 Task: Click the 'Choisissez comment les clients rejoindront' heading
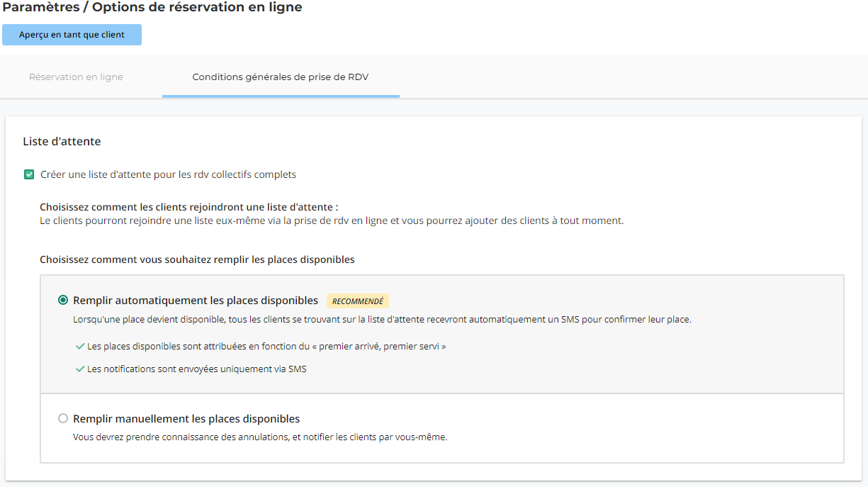tap(188, 208)
